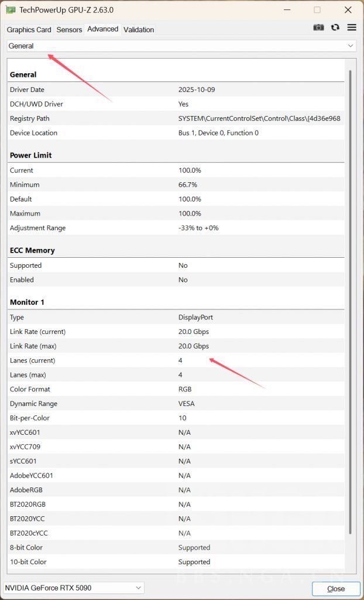Click the Registry Path value
364x600 pixels.
[x=259, y=118]
